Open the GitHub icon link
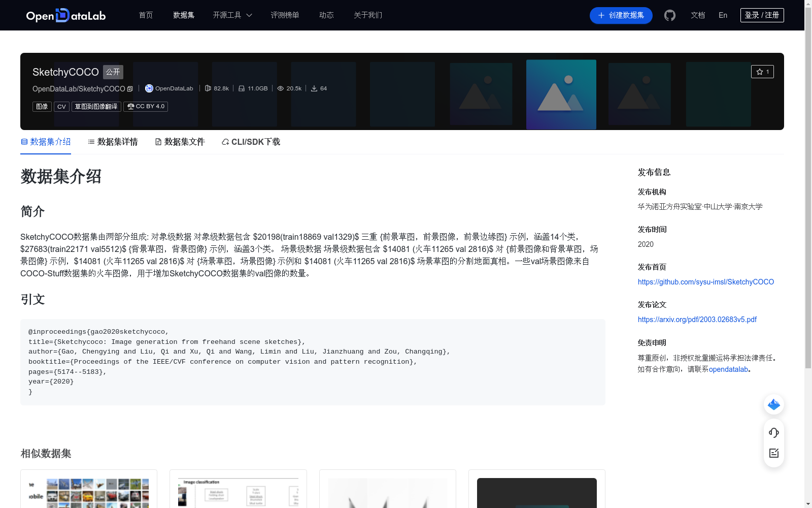 coord(670,15)
